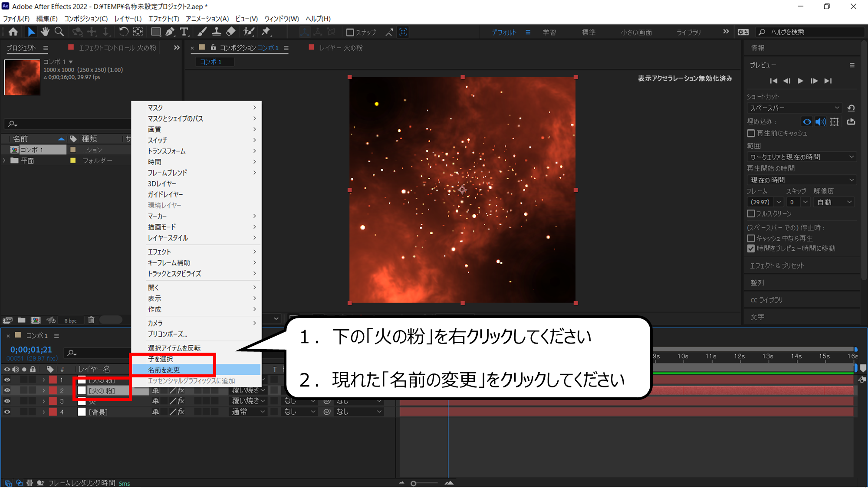This screenshot has height=488, width=868.
Task: Open the エフェクト(T) menu
Action: (x=164, y=19)
